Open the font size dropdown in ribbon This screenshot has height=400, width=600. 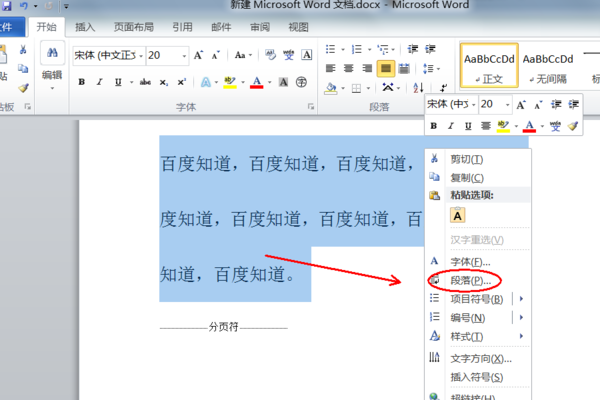point(184,56)
